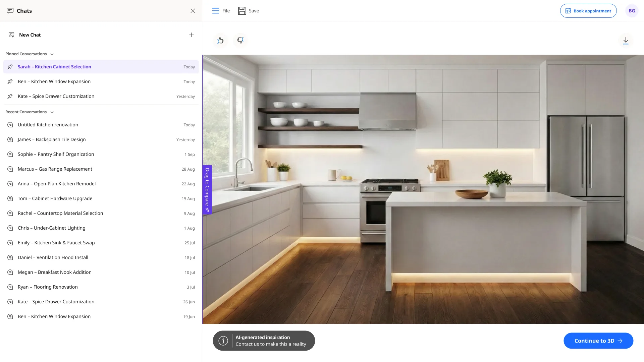Collapse the Recent Conversations section

(x=52, y=112)
